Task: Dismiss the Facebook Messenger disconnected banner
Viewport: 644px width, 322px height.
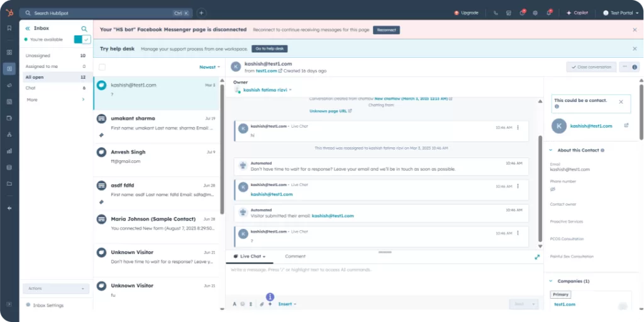Action: 635,30
